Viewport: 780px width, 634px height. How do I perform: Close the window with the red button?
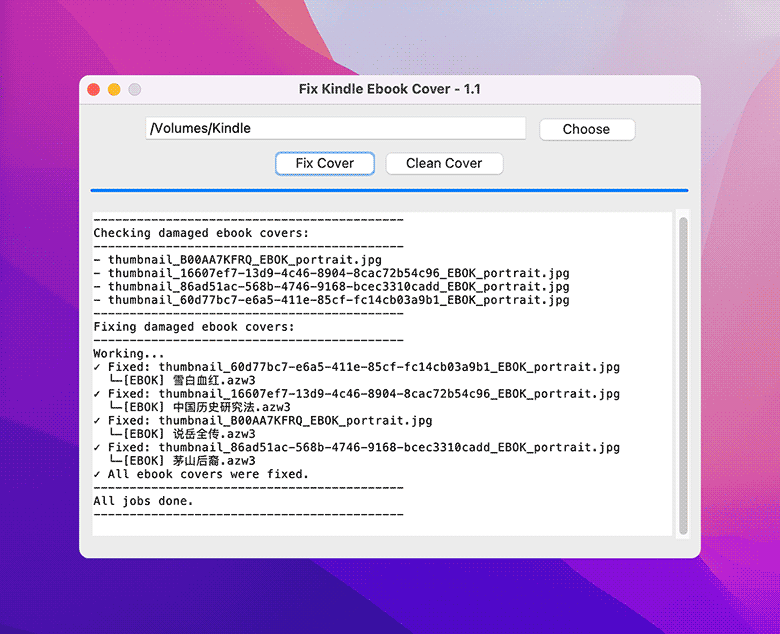click(x=94, y=90)
